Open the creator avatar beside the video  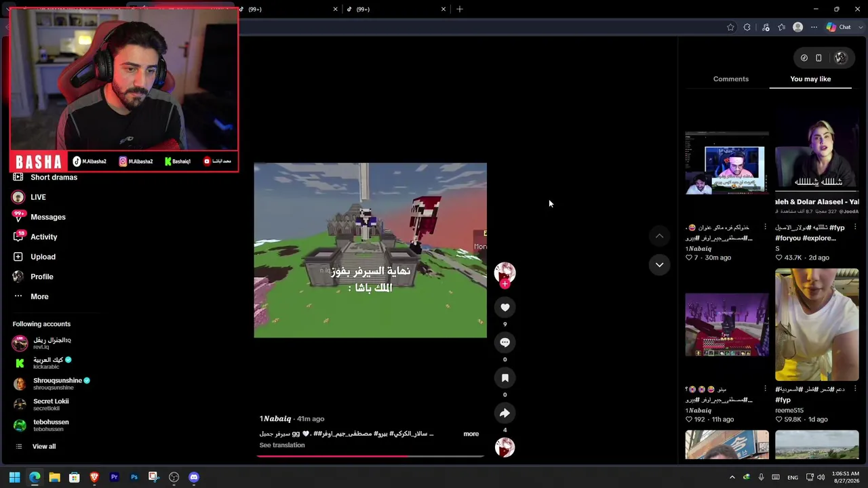(505, 272)
